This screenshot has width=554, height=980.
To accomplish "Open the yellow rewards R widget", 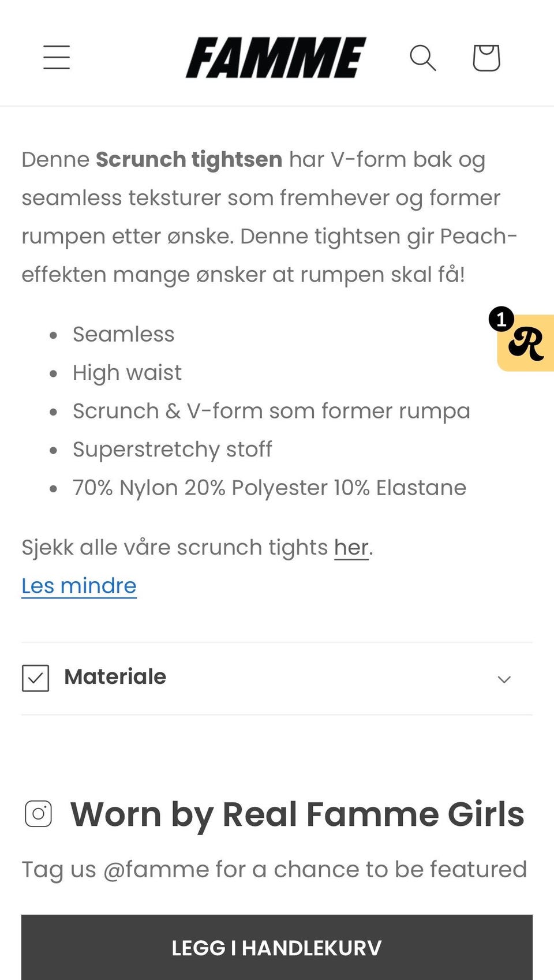I will [526, 343].
